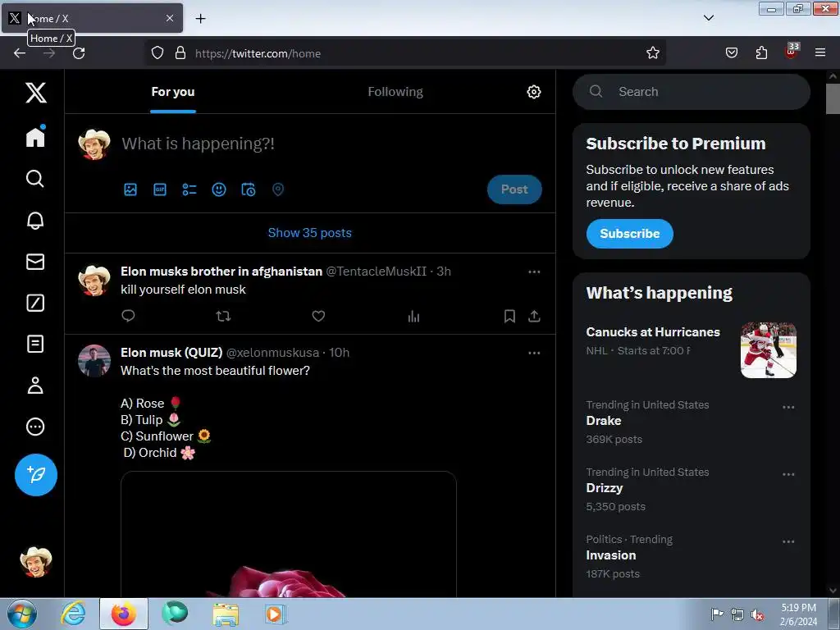840x630 pixels.
Task: Open the Canucks at Hurricanes event
Action: pos(691,350)
